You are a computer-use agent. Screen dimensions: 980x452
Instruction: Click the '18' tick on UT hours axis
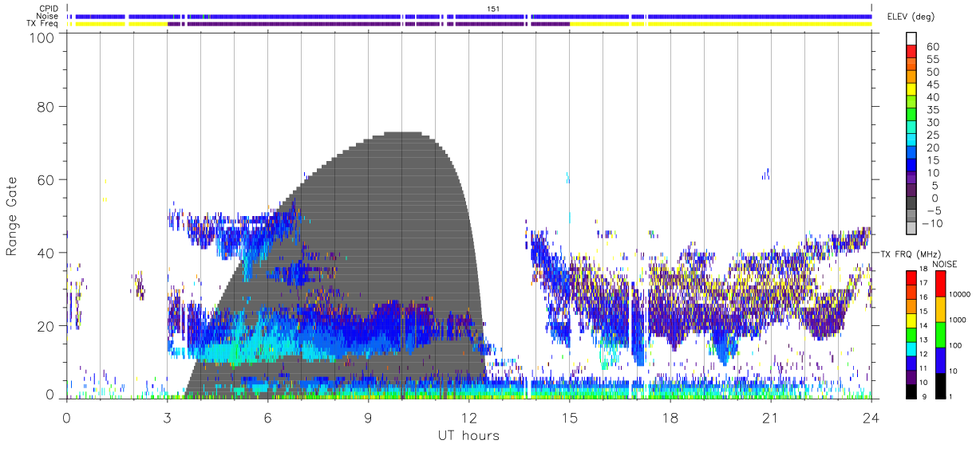(670, 418)
